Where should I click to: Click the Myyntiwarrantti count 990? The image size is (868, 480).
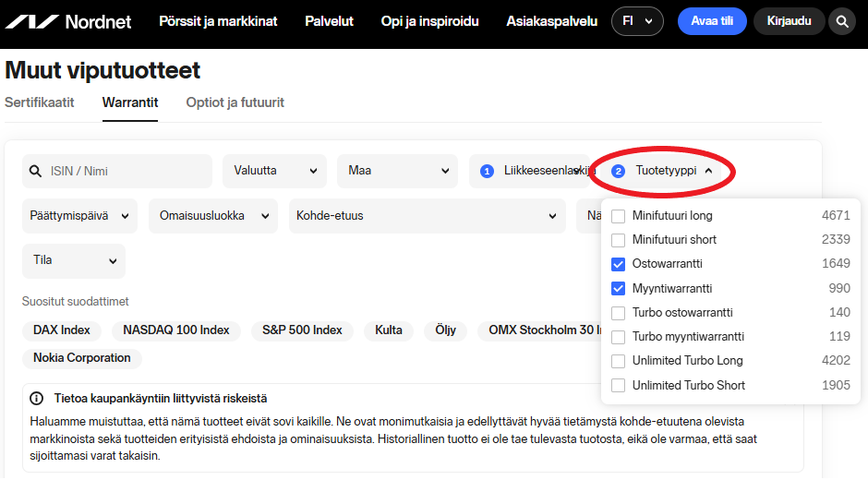click(839, 288)
